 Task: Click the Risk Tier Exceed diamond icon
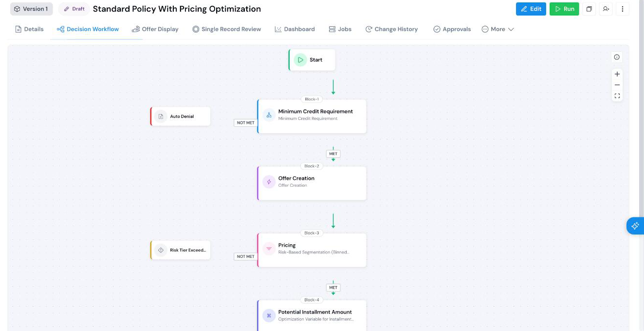(x=161, y=250)
